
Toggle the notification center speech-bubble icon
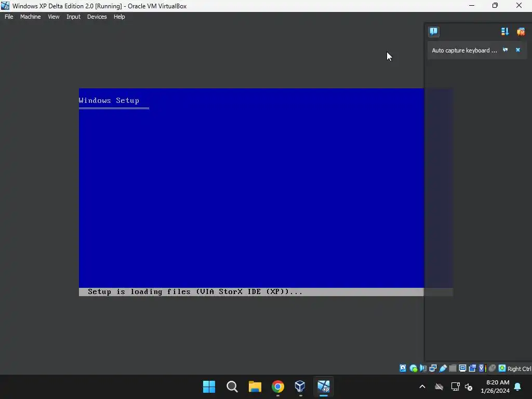434,32
